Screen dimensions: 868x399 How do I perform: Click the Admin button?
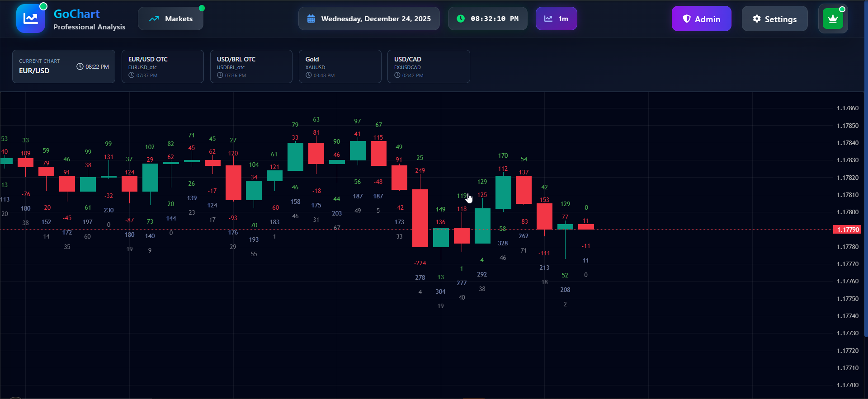(701, 19)
